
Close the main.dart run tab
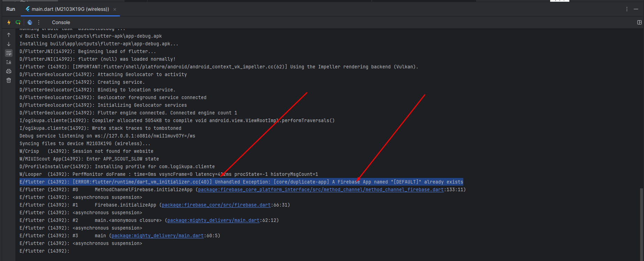[x=115, y=9]
